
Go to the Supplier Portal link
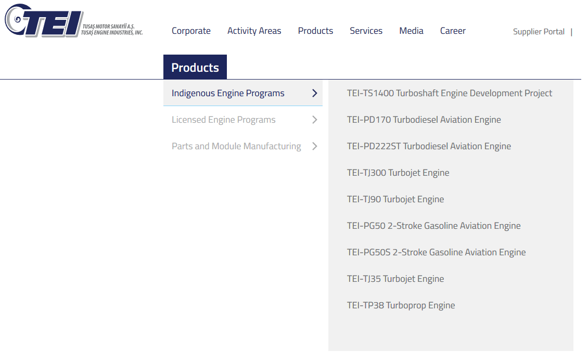click(x=539, y=32)
